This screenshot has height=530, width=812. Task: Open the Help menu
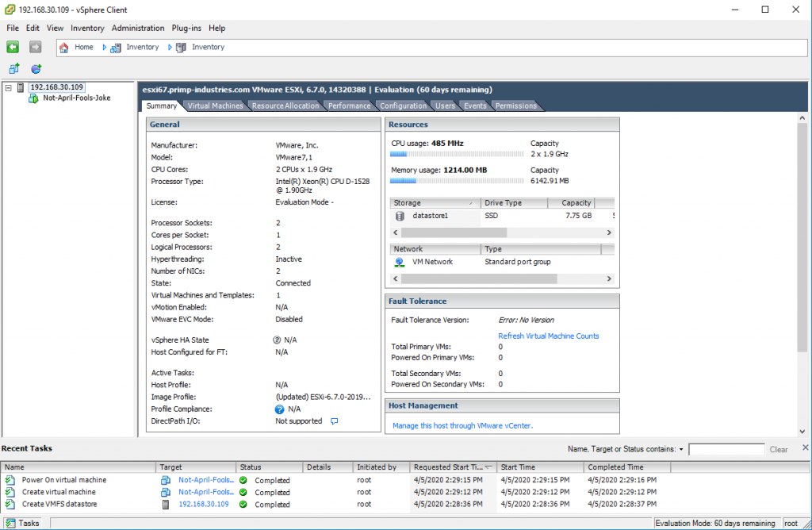(217, 28)
